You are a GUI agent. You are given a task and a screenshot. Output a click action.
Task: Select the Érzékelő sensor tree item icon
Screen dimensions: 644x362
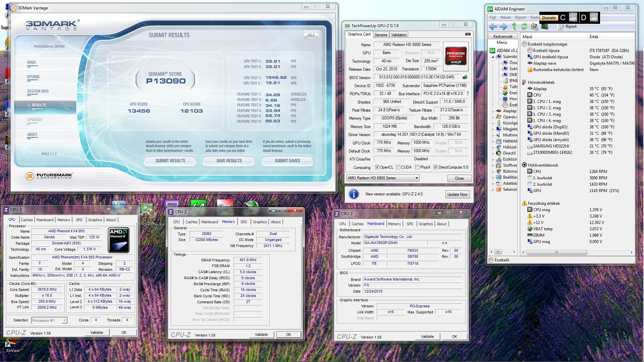[505, 105]
